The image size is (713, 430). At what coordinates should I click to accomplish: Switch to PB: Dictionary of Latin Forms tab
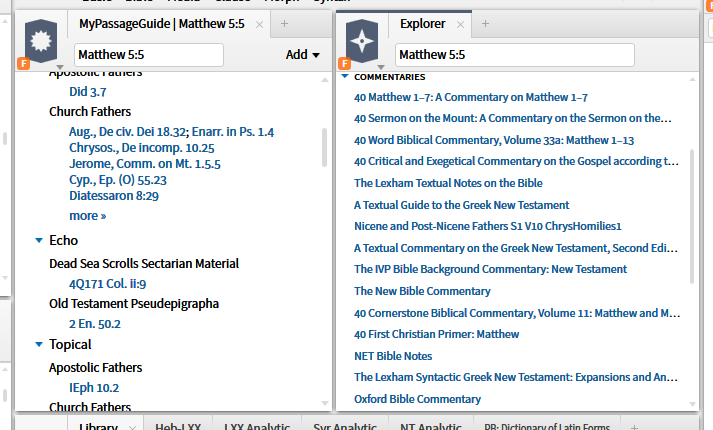pos(547,426)
